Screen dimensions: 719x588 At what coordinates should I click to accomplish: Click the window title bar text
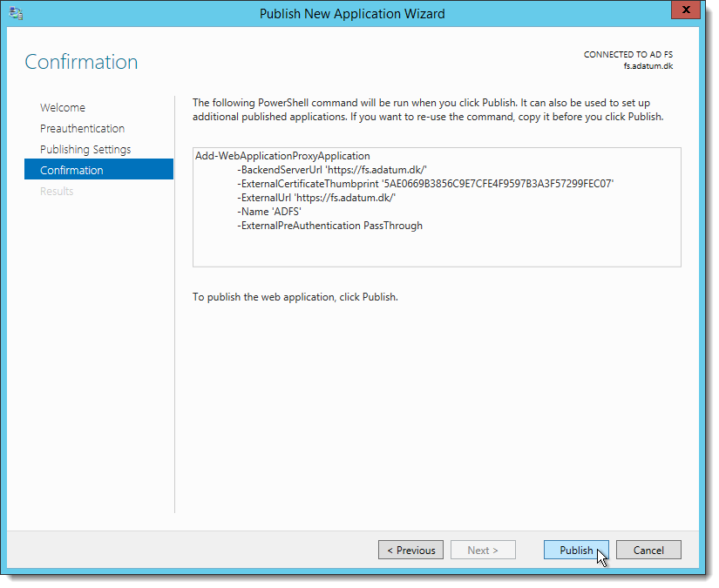[352, 13]
